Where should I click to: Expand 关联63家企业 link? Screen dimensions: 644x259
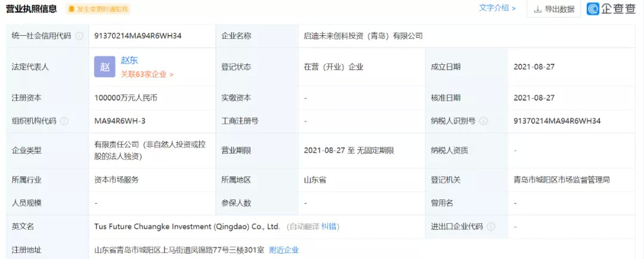(x=147, y=74)
